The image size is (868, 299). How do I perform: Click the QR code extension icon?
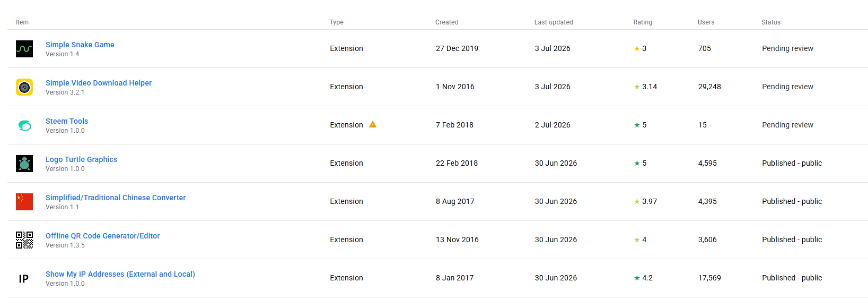coord(24,240)
